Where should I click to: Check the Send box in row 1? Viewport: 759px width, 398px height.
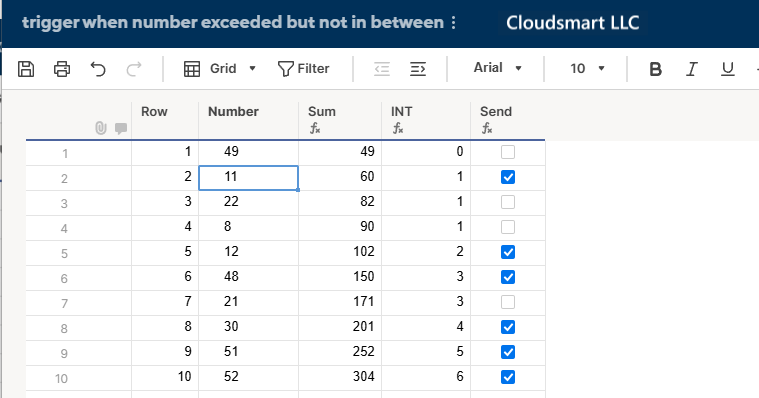click(x=508, y=152)
